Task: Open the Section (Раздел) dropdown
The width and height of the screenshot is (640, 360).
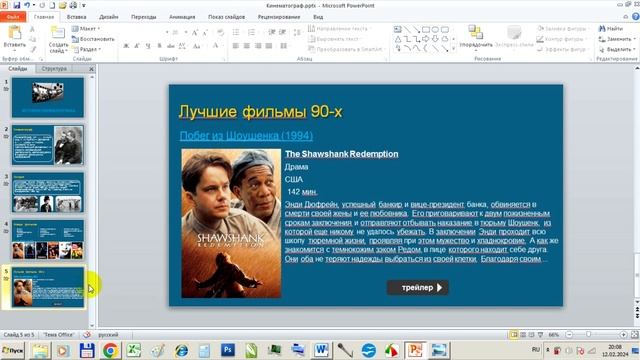Action: point(87,49)
